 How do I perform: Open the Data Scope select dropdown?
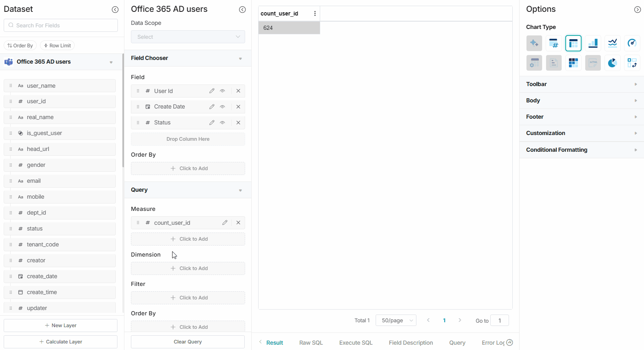pyautogui.click(x=188, y=37)
